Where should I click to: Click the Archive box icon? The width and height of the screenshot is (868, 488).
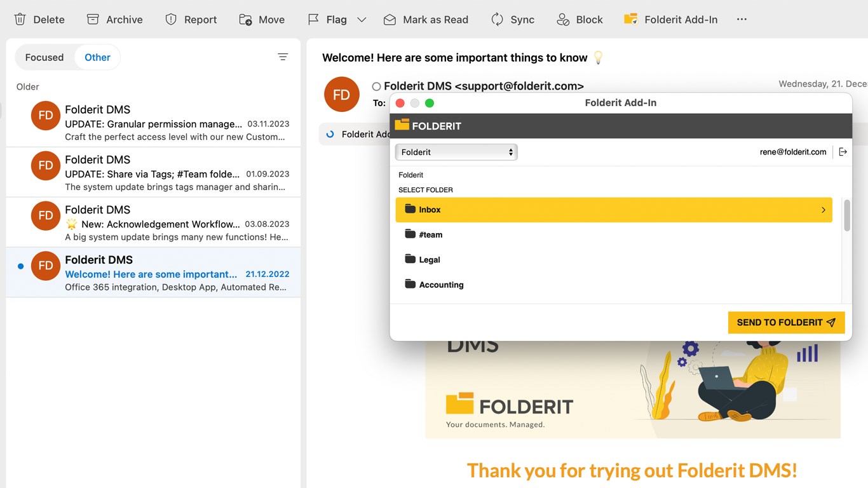(93, 20)
